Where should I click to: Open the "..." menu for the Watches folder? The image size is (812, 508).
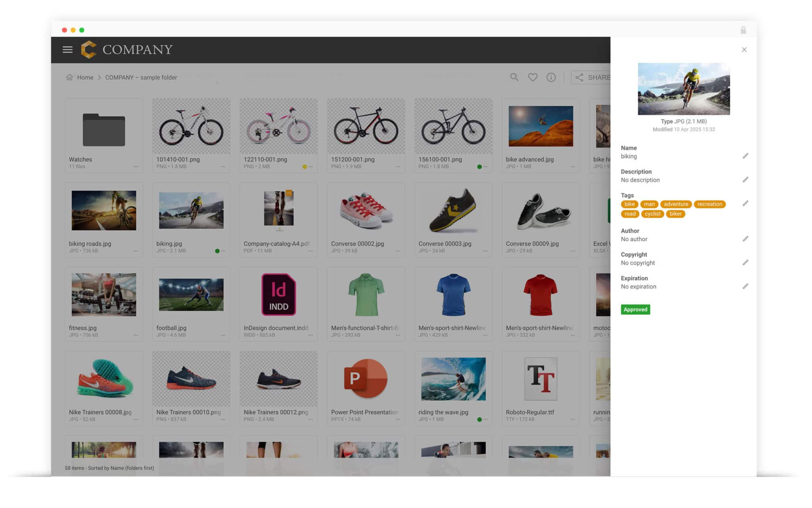point(135,167)
